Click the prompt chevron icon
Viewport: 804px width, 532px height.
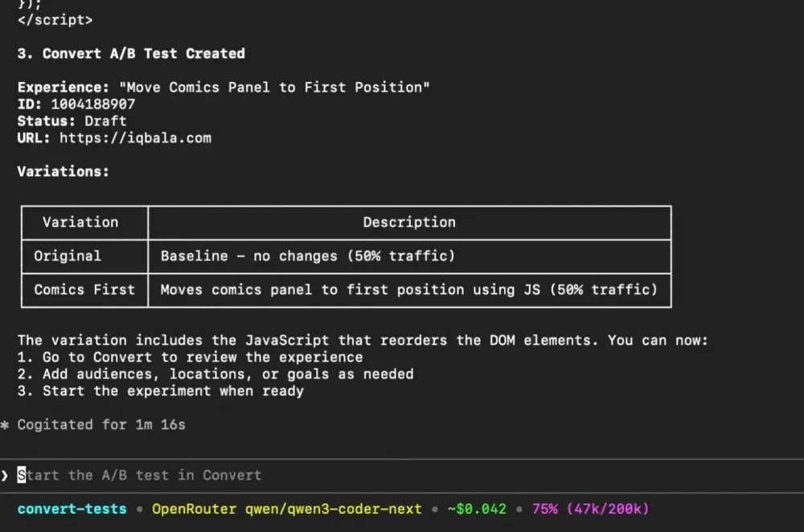point(6,475)
